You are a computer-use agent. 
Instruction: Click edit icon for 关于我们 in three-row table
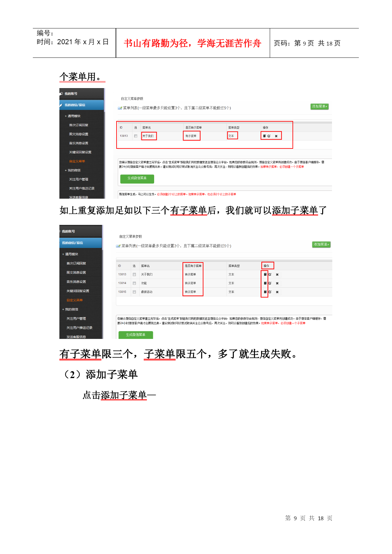click(x=270, y=274)
